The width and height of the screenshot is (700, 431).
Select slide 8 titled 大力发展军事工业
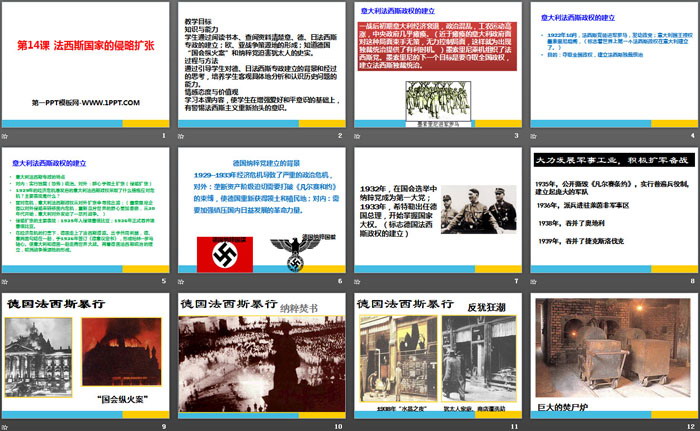pyautogui.click(x=614, y=210)
